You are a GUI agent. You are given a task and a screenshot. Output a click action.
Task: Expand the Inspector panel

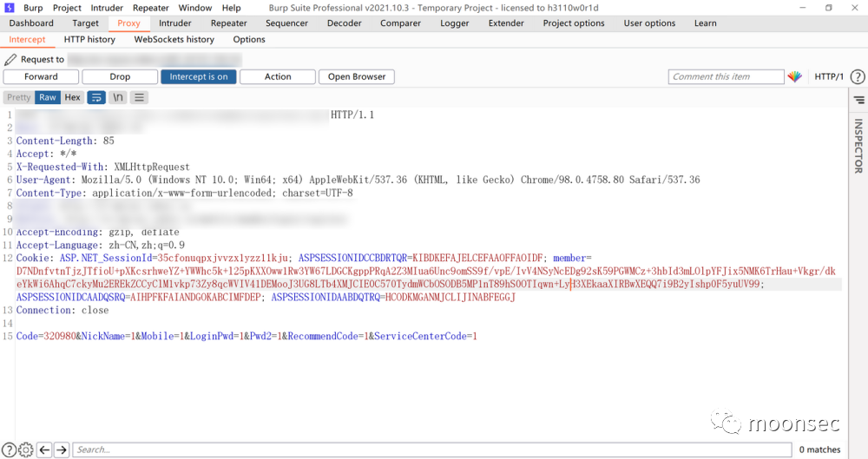858,146
